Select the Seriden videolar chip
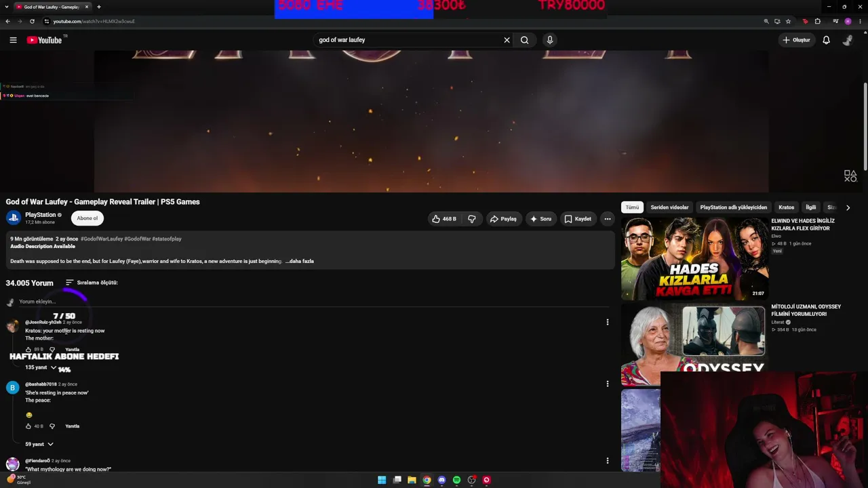The height and width of the screenshot is (488, 868). click(669, 207)
